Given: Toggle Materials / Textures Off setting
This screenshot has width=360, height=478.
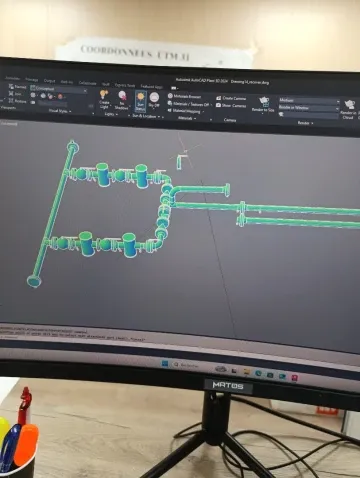Looking at the screenshot, I should click(189, 104).
